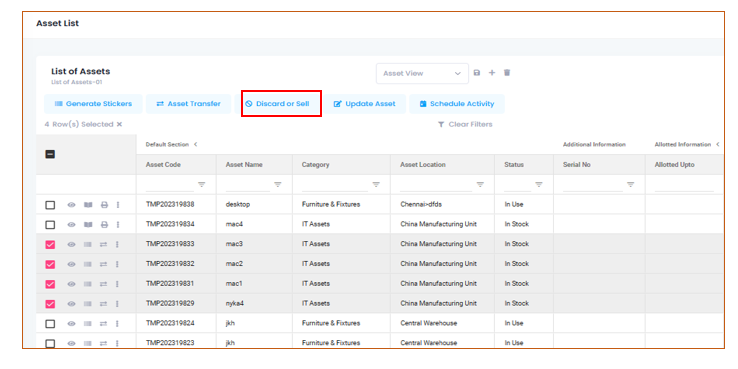Clear the row selection with the X icon
The height and width of the screenshot is (369, 738).
[120, 124]
